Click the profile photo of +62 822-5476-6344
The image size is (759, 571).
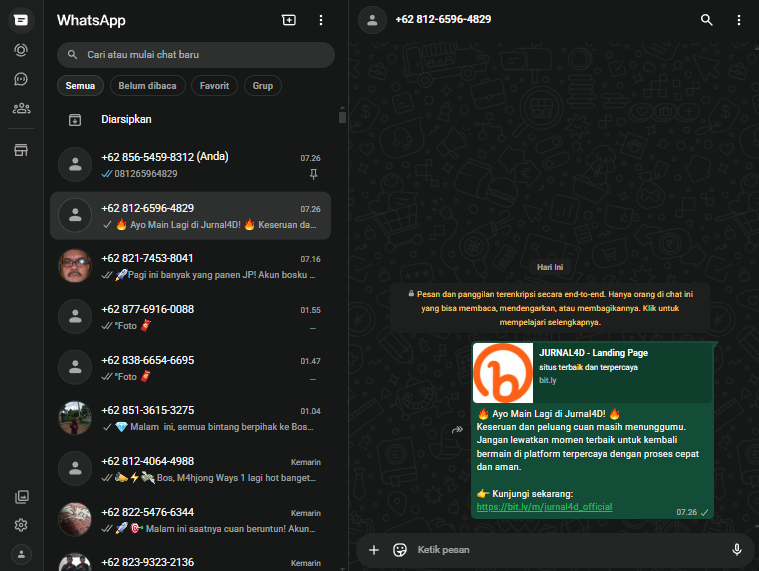pyautogui.click(x=75, y=520)
